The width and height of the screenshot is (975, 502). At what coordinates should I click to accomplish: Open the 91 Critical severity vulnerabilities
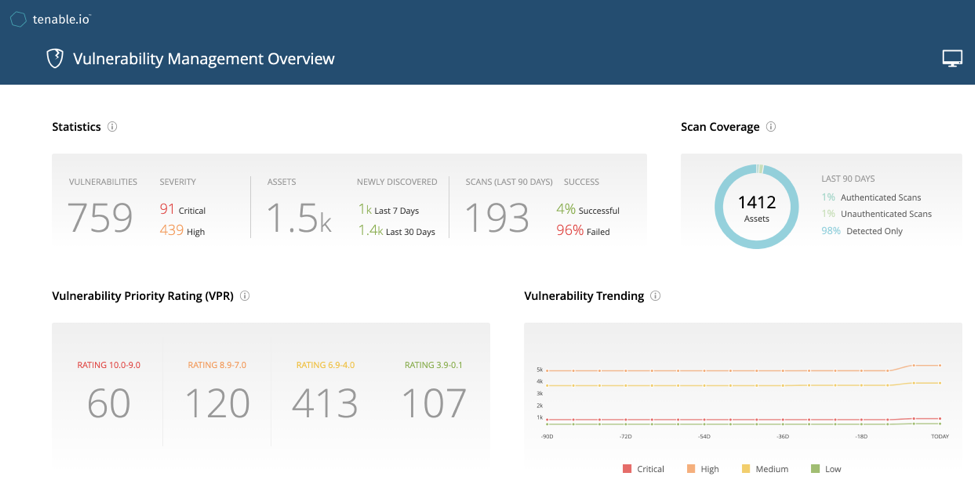[182, 210]
